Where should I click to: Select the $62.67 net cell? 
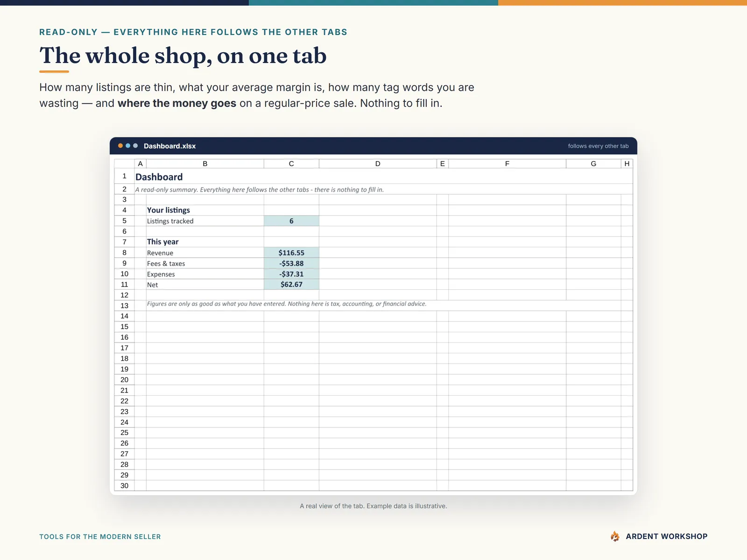(x=291, y=284)
